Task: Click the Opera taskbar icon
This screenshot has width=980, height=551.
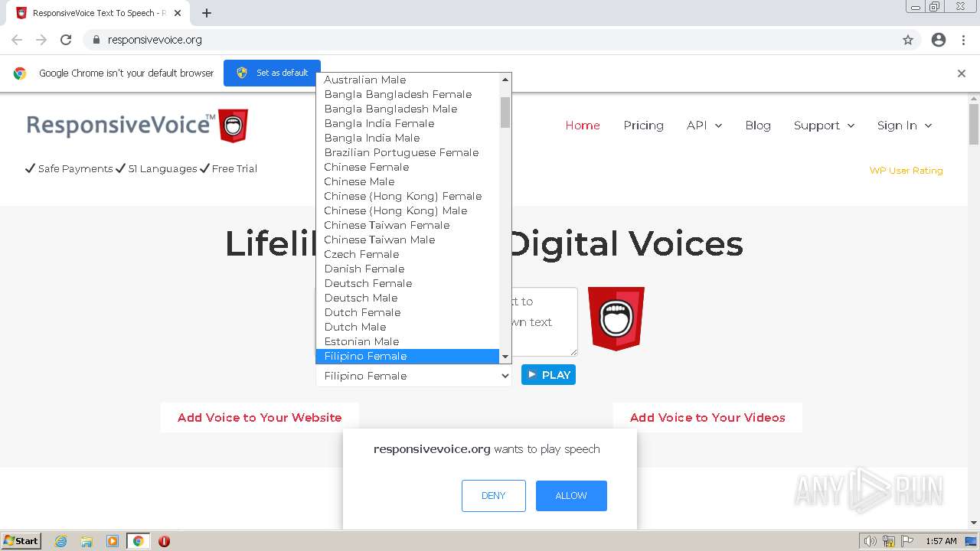Action: [x=164, y=541]
